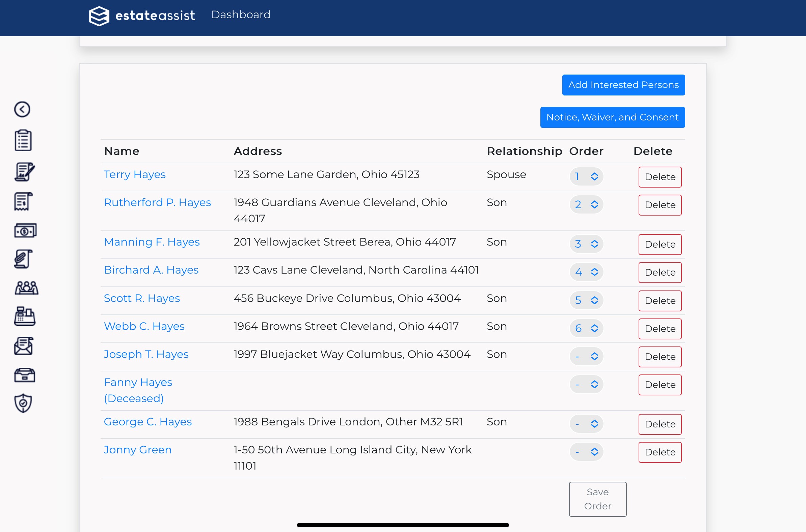Image resolution: width=806 pixels, height=532 pixels.
Task: Go back using the circled arrow icon
Action: click(x=22, y=110)
